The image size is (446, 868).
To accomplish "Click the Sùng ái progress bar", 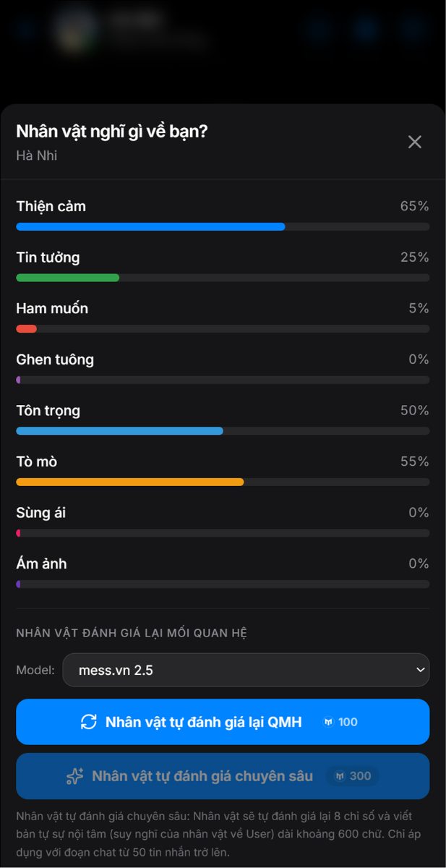I will click(x=223, y=533).
